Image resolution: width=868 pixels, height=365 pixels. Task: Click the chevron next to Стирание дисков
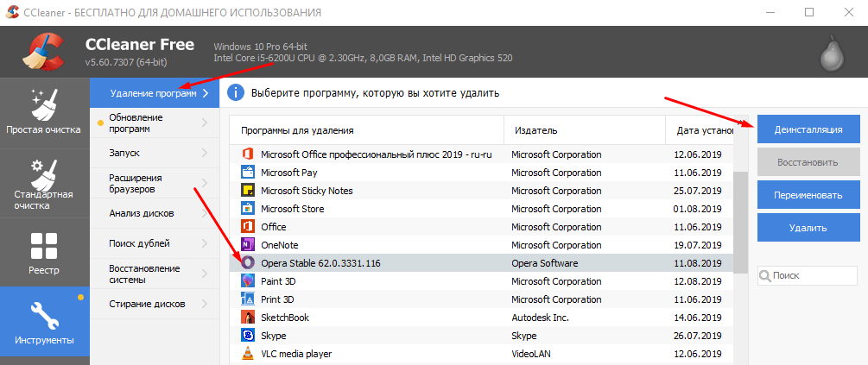coord(205,304)
